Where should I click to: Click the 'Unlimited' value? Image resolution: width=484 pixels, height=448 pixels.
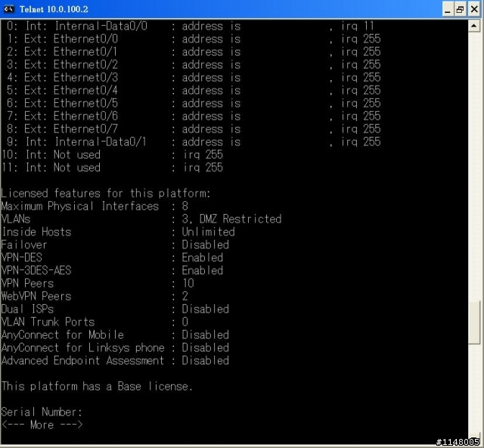[209, 232]
